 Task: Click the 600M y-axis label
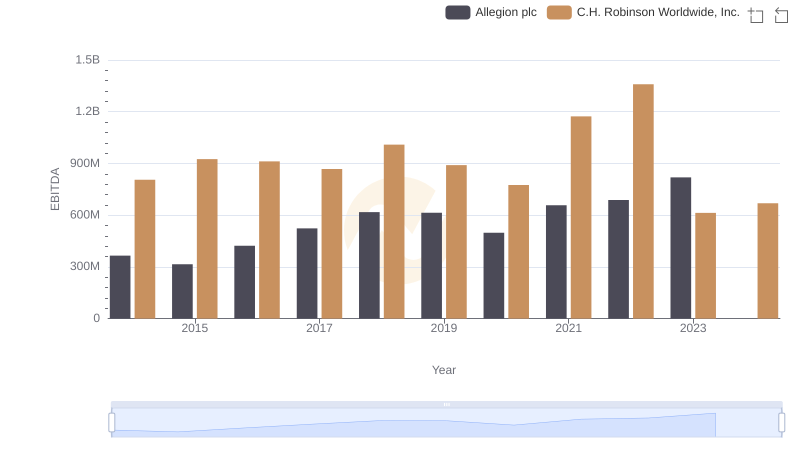[x=85, y=215]
